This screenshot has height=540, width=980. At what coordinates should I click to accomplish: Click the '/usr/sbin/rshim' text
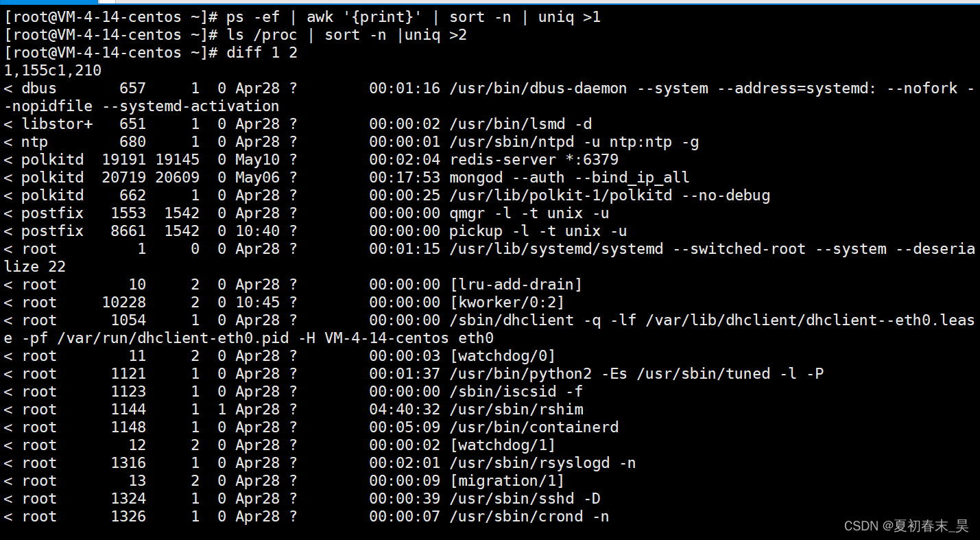pos(516,409)
